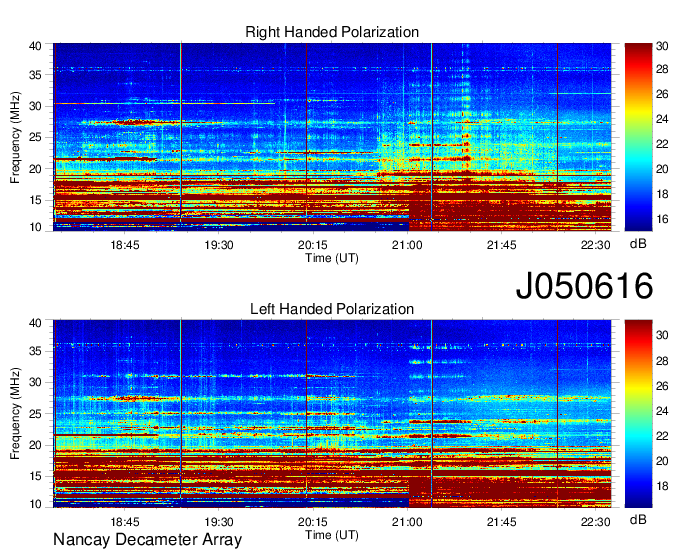This screenshot has height=552, width=680.
Task: Click the "Right Handed Polarization" plot title
Action: [332, 32]
